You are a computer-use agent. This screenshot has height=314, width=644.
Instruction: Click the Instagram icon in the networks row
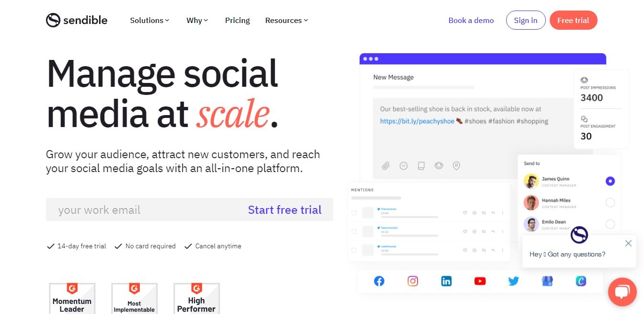click(x=413, y=281)
